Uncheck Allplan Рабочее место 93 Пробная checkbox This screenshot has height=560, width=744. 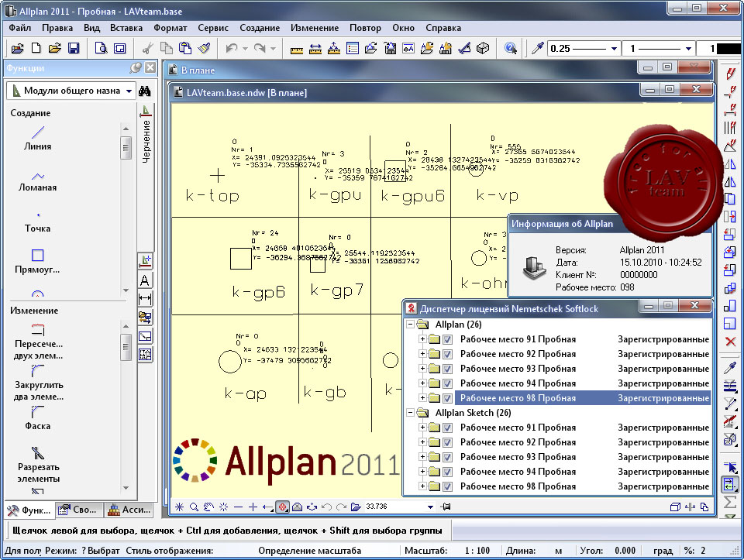447,369
